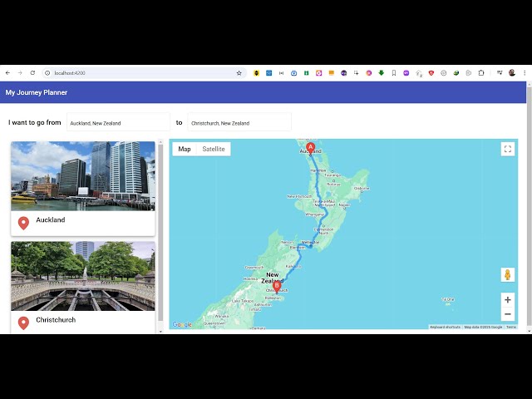This screenshot has width=532, height=399.
Task: Toggle fullscreen view of the map
Action: [x=508, y=149]
